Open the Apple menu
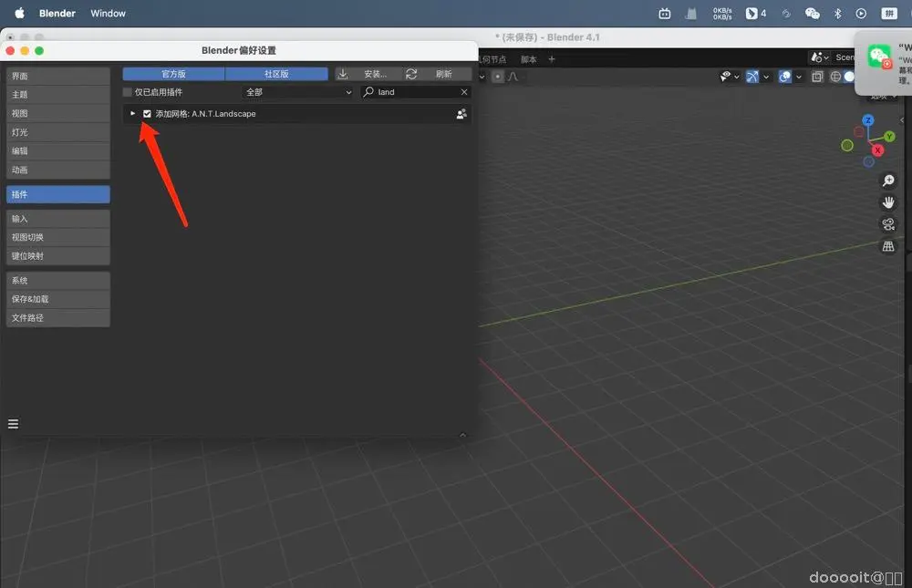Image resolution: width=912 pixels, height=588 pixels. [x=19, y=13]
